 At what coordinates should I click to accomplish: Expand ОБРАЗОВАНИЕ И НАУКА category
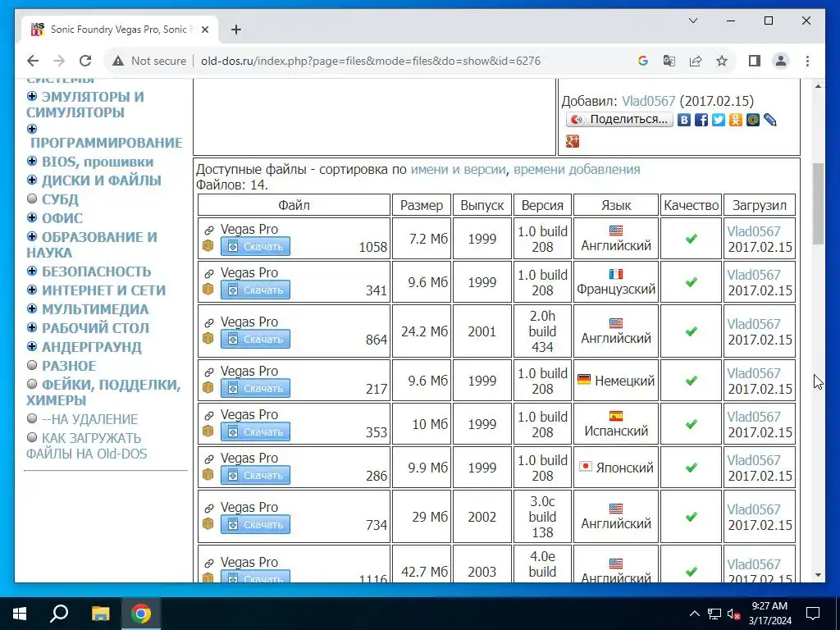pyautogui.click(x=32, y=235)
